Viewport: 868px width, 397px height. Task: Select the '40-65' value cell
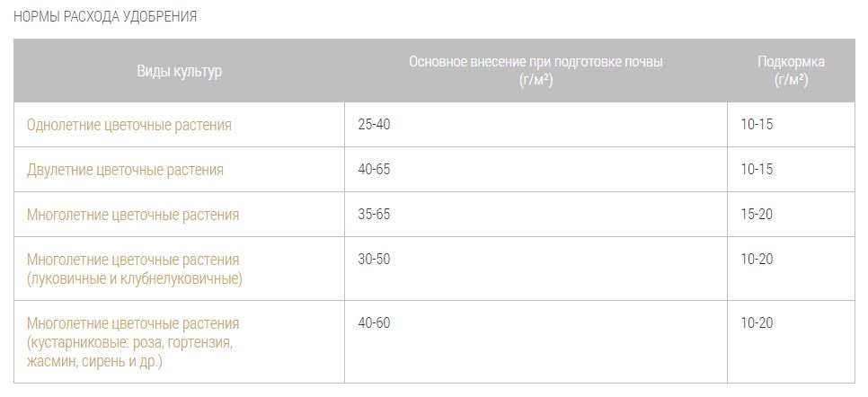pos(374,170)
